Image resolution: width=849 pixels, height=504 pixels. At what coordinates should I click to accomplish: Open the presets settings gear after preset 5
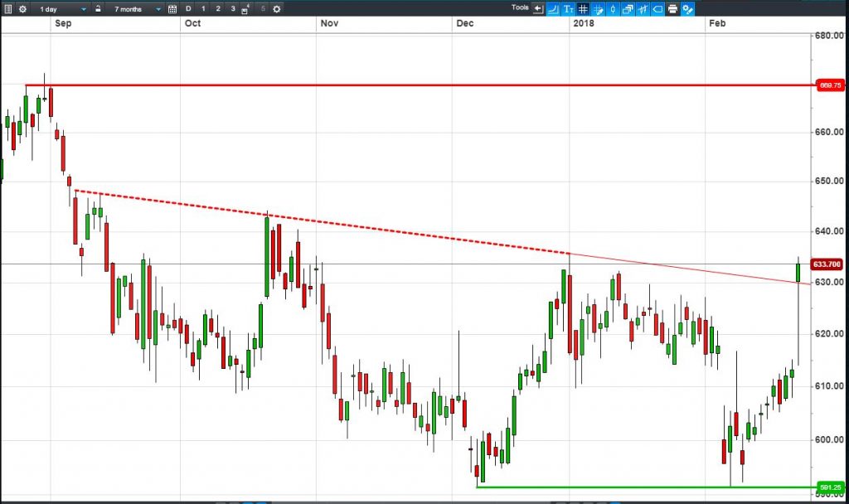tap(277, 8)
